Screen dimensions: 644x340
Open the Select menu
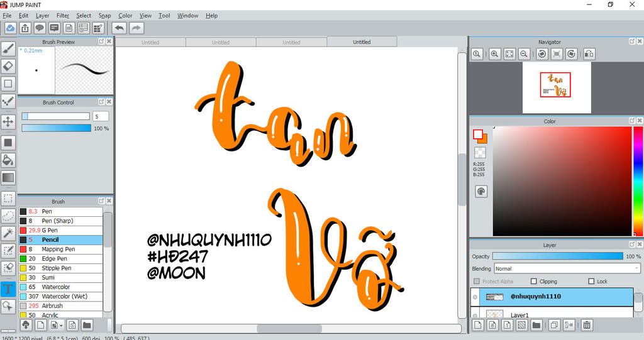84,16
